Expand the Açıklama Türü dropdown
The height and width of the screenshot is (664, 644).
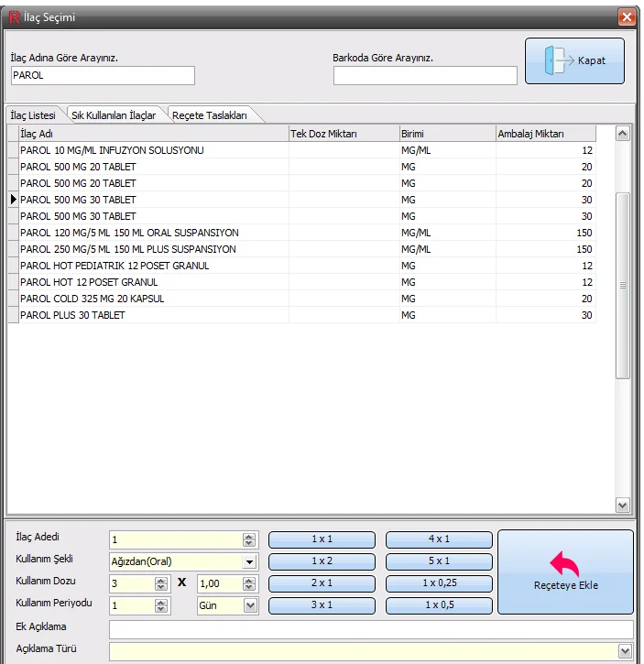point(624,650)
